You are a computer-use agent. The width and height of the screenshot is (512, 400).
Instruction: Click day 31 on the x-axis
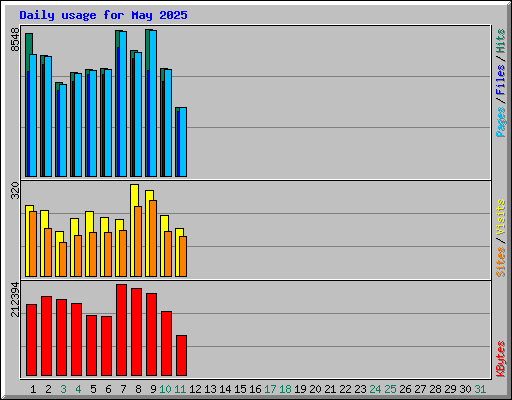point(480,389)
